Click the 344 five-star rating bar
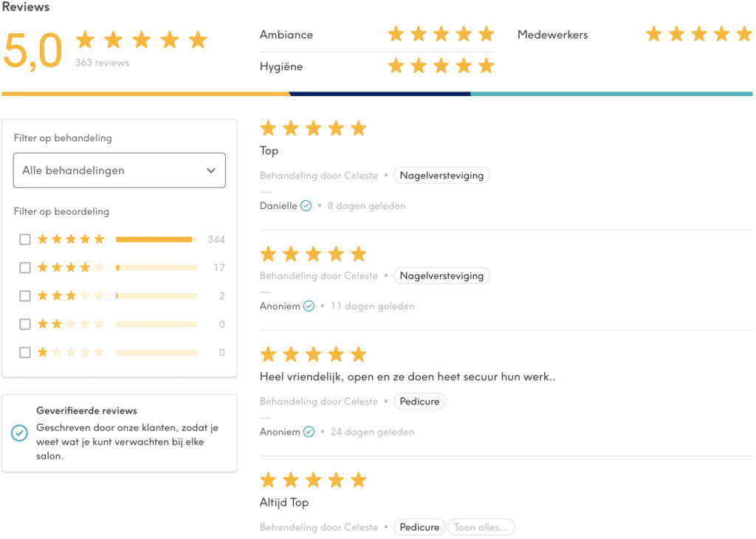756x539 pixels. (157, 240)
